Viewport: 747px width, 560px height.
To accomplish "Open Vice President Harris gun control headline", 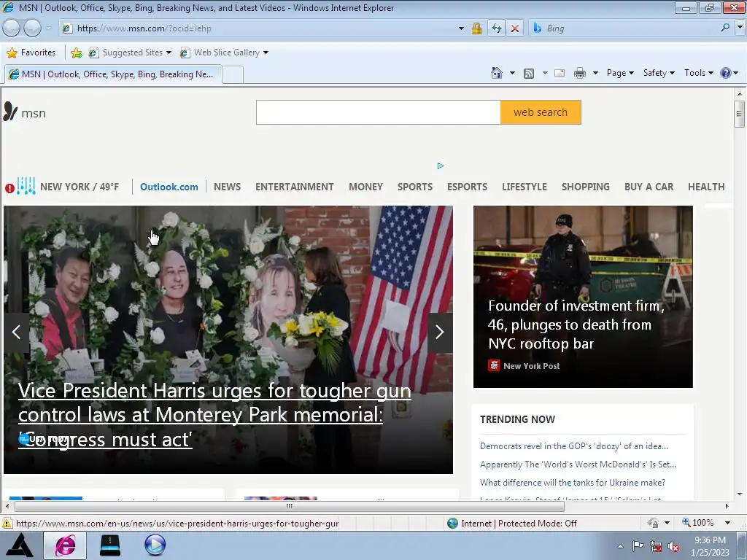I will point(214,415).
